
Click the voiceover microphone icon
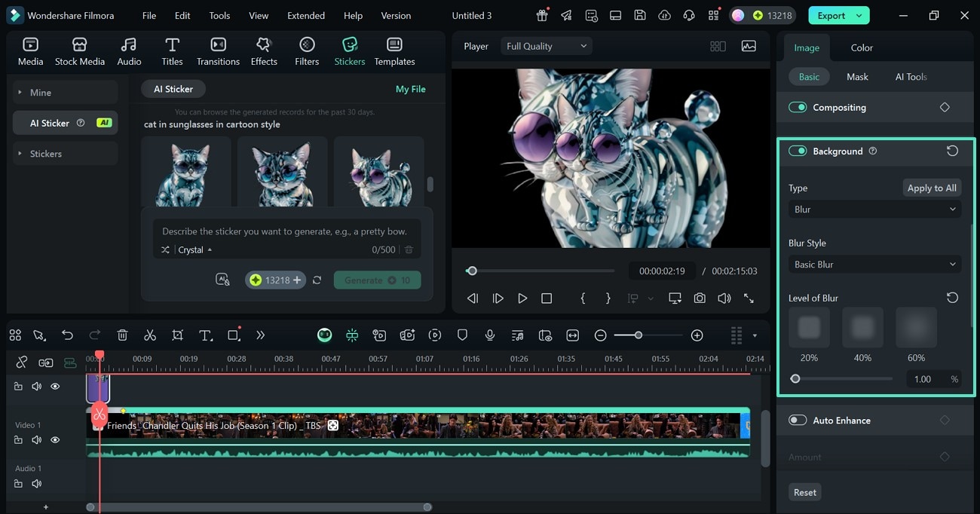(490, 335)
